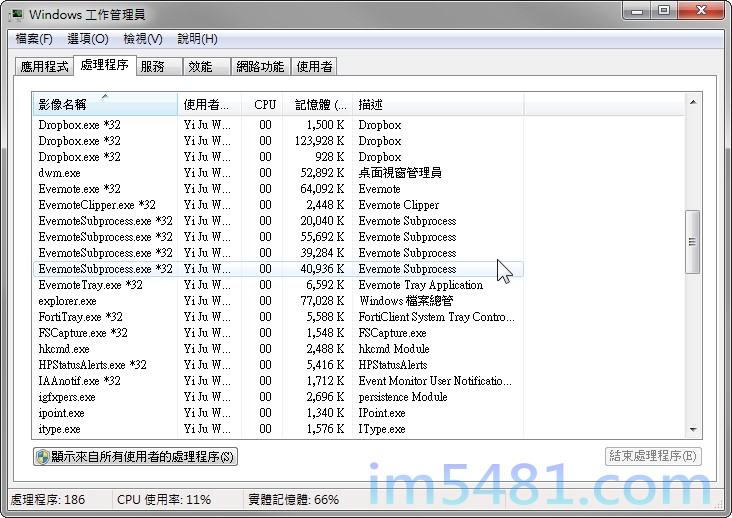Image resolution: width=732 pixels, height=518 pixels.
Task: Select EvernoteSubprocess.exe row using 39,284 K
Action: point(278,253)
